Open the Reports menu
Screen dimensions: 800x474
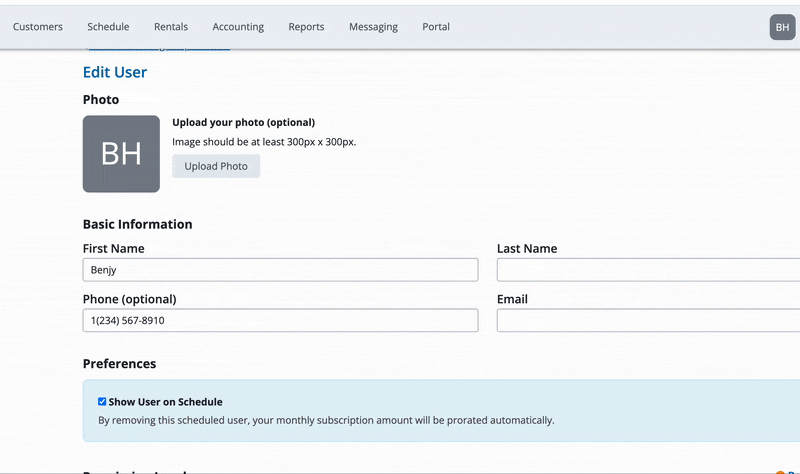(306, 27)
